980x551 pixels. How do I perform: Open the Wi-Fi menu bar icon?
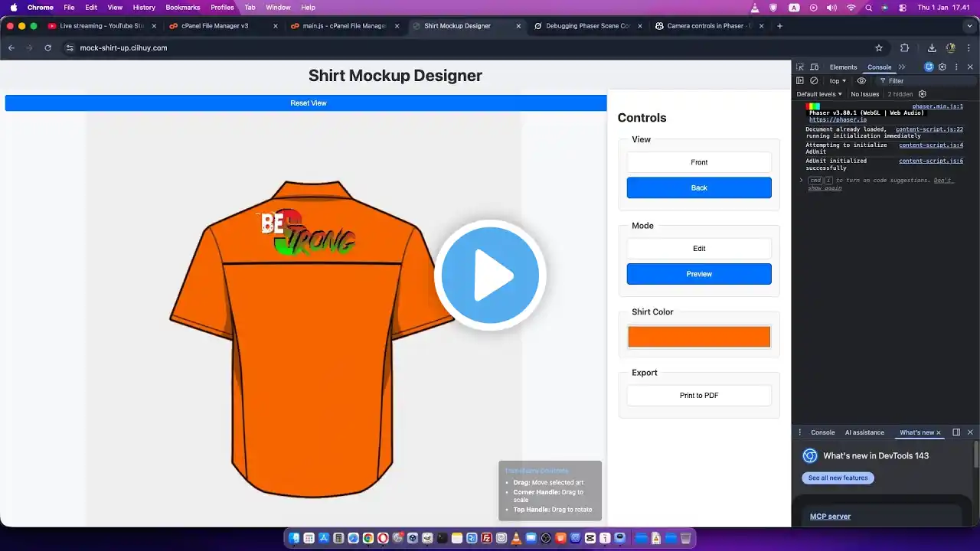pos(851,8)
